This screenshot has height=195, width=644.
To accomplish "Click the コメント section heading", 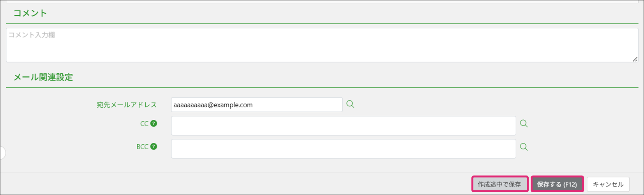I will 30,13.
